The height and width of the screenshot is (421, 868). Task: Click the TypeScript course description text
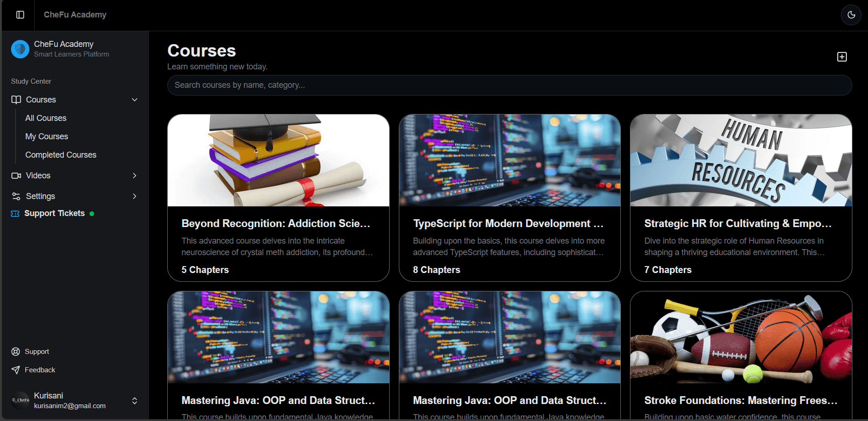(x=509, y=246)
